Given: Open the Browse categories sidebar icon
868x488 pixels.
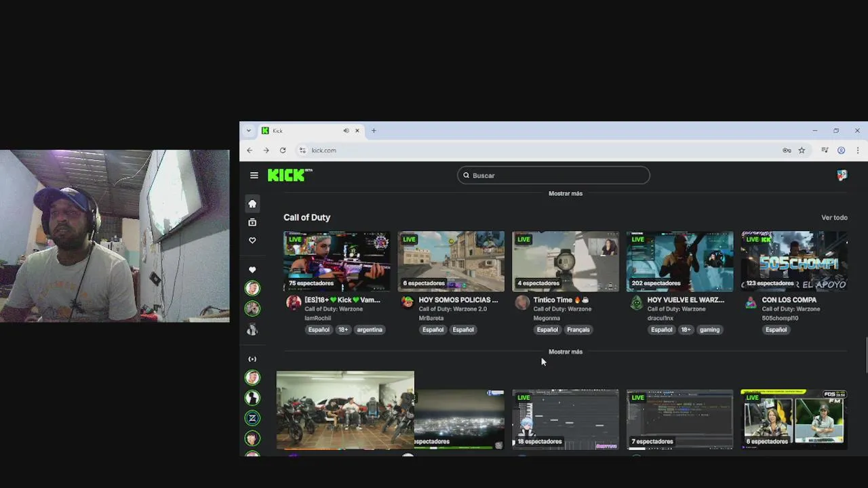Looking at the screenshot, I should point(252,222).
